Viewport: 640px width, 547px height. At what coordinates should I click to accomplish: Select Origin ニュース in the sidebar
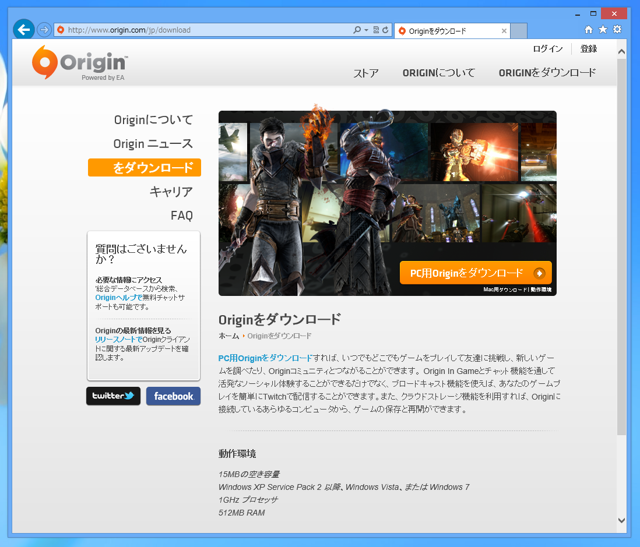(x=153, y=144)
